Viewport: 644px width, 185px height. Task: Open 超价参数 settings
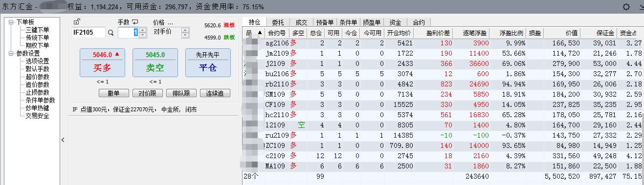click(x=37, y=77)
